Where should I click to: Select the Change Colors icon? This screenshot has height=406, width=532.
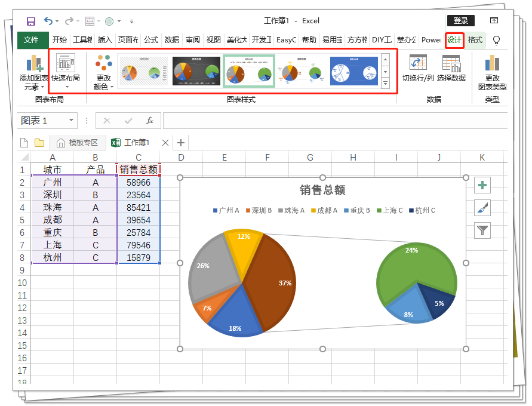click(104, 66)
